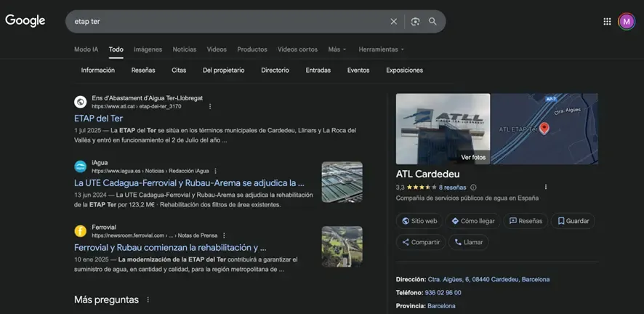644x314 pixels.
Task: Open the Google apps grid icon
Action: [607, 22]
